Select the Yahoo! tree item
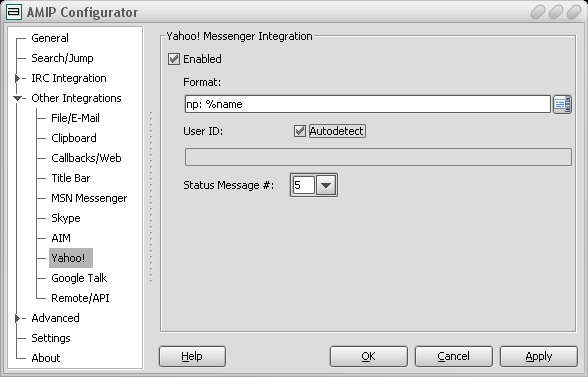588x377 pixels. (x=70, y=258)
